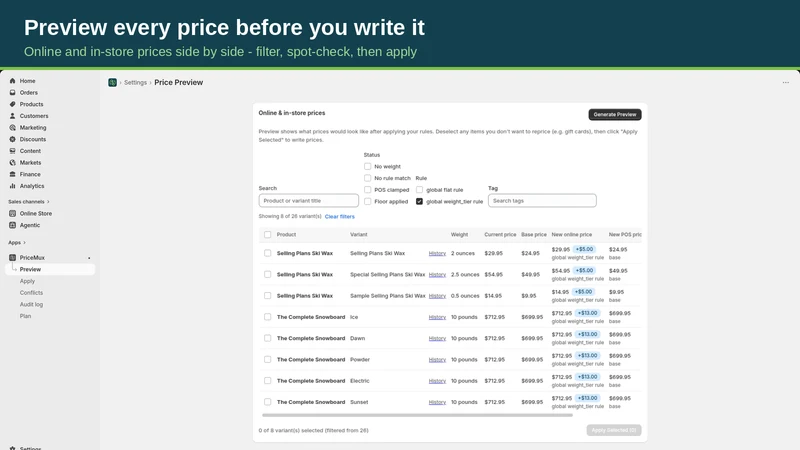Click the Product or variant title search field
Image resolution: width=800 pixels, height=450 pixels.
(x=308, y=201)
